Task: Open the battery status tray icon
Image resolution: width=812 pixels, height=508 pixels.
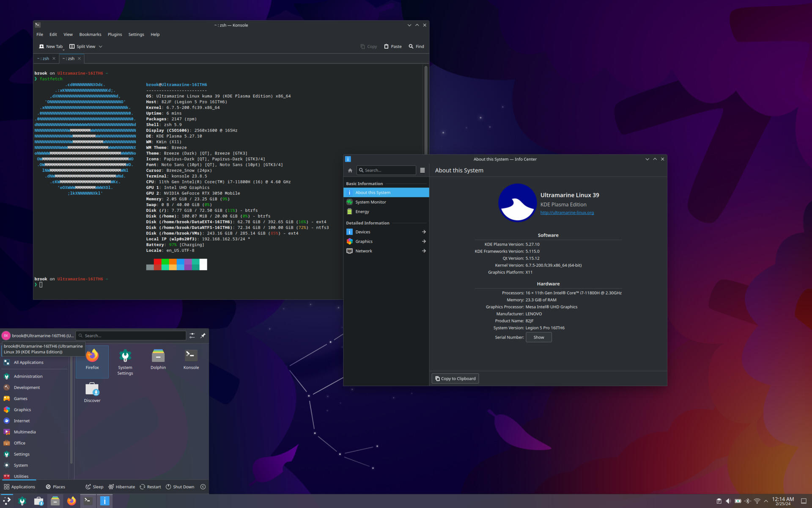Action: [x=738, y=501]
